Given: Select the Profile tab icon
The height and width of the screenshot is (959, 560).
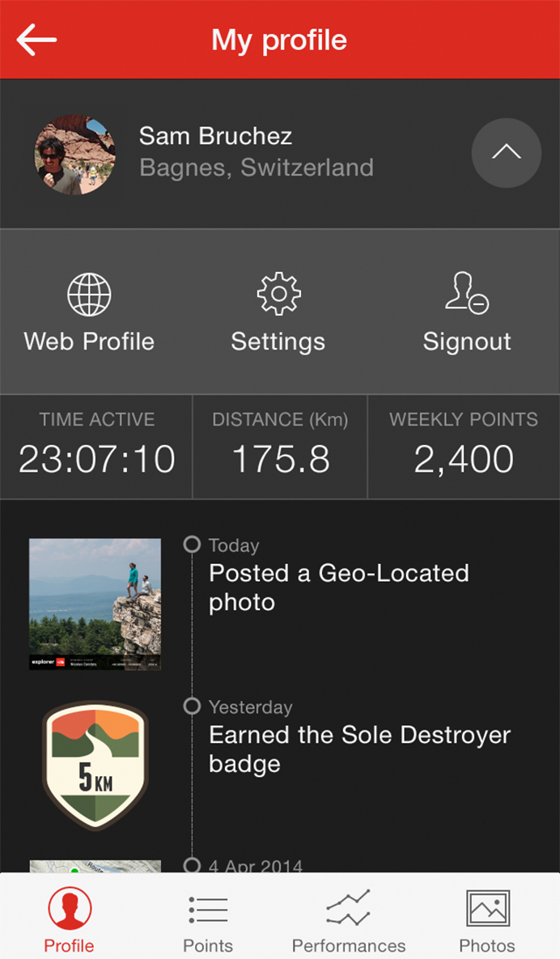Looking at the screenshot, I should point(70,908).
